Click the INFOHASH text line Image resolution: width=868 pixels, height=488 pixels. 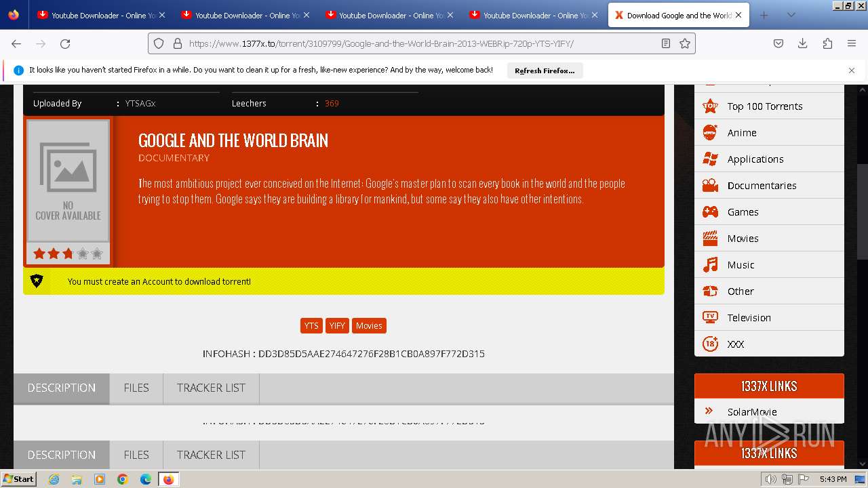pyautogui.click(x=344, y=354)
